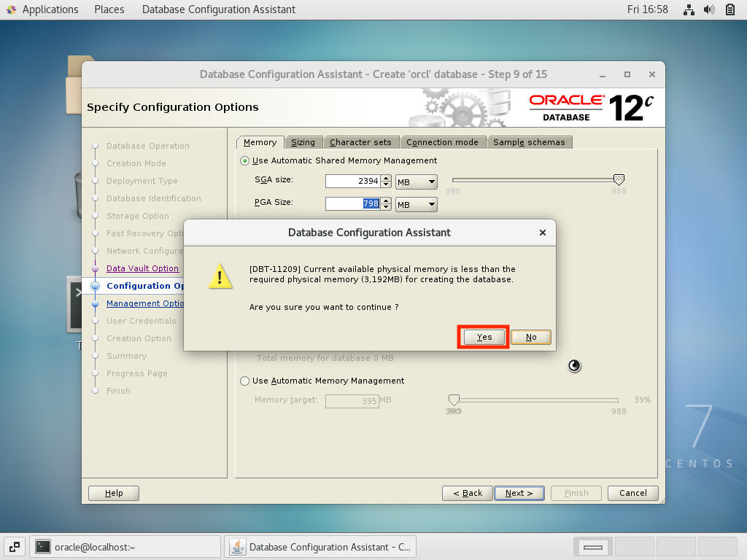This screenshot has width=747, height=560.
Task: Click the network status icon
Action: pos(689,9)
